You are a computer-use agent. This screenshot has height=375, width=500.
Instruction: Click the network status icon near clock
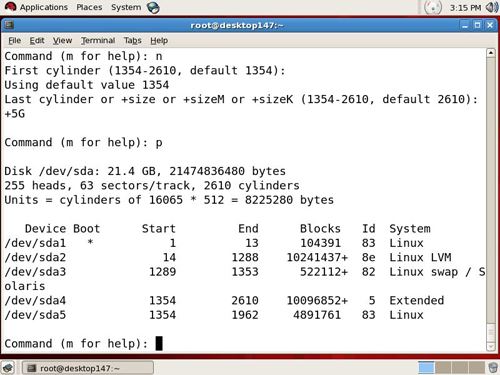click(x=433, y=7)
